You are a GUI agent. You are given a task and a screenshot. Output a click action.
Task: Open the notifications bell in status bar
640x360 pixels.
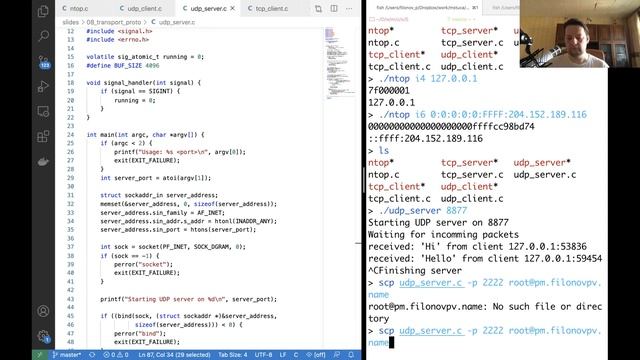tap(351, 355)
